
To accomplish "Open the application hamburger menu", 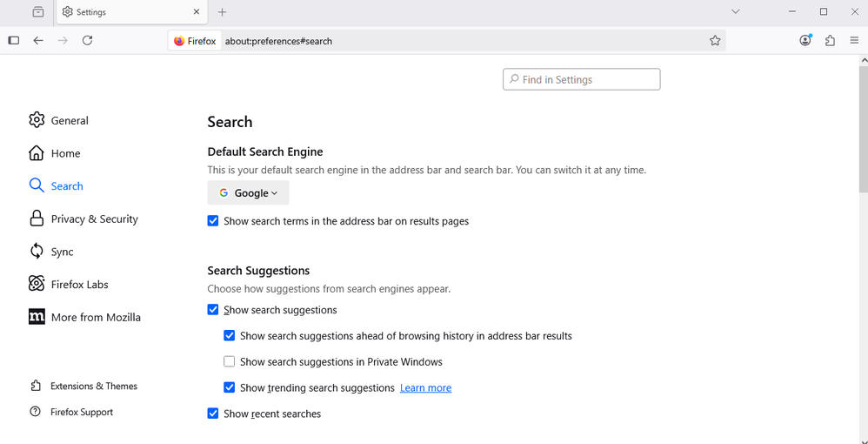I will point(854,41).
